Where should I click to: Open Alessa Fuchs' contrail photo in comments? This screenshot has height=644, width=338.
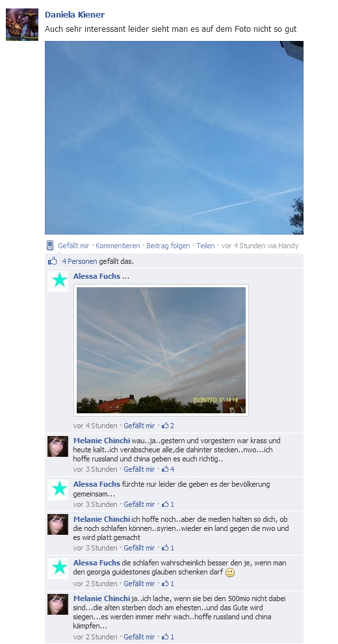pos(161,350)
